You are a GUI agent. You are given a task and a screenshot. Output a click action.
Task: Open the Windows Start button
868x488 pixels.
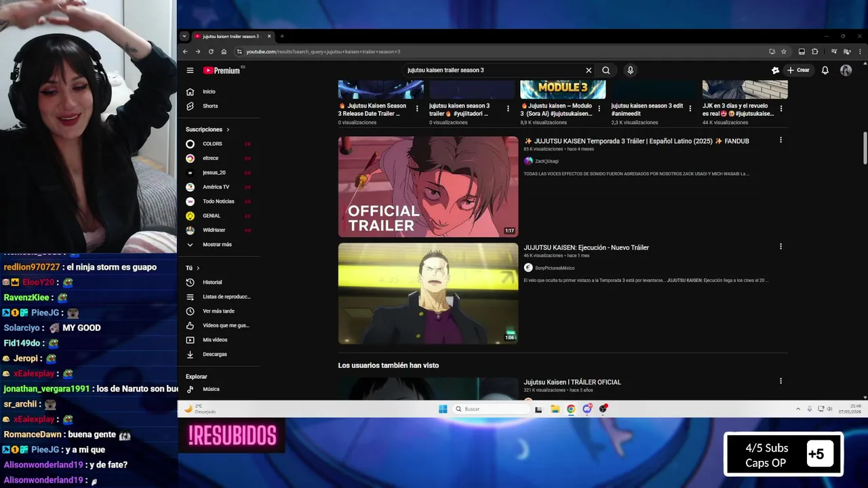[443, 409]
